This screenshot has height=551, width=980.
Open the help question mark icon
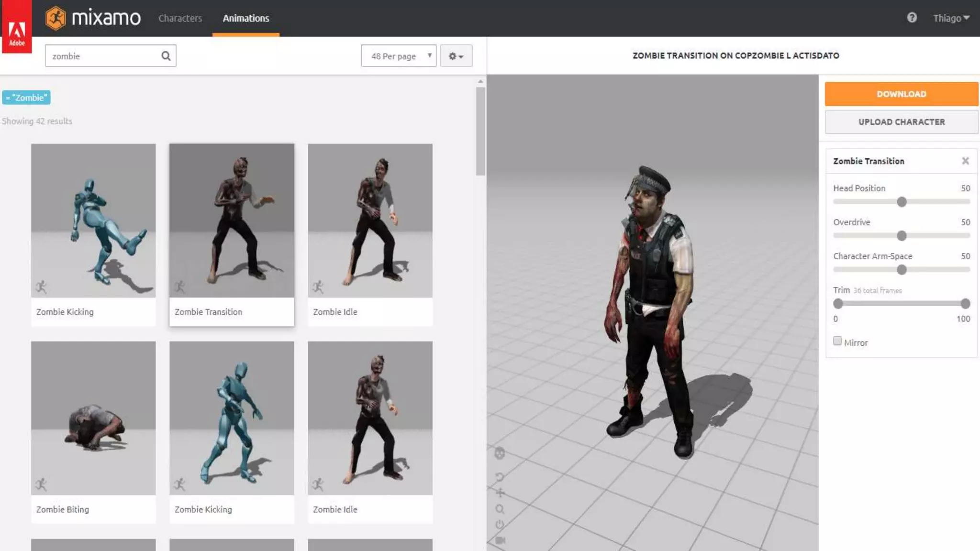coord(912,18)
